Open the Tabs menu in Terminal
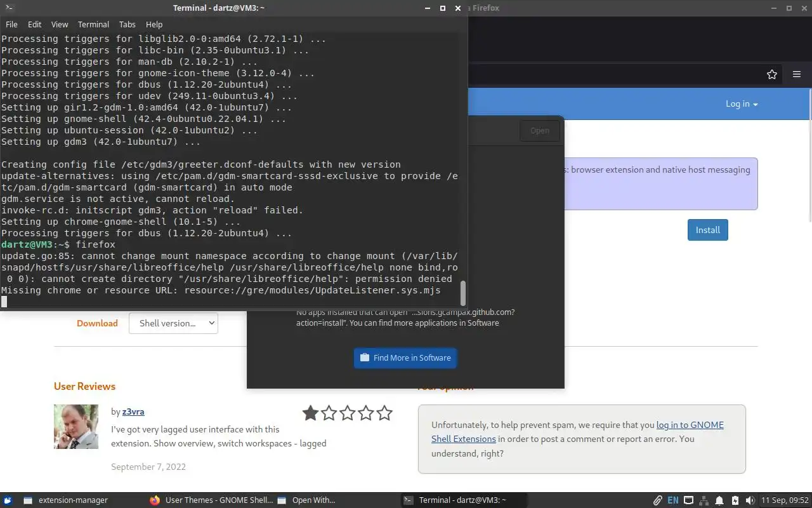Screen dimensions: 812x508 click(127, 24)
